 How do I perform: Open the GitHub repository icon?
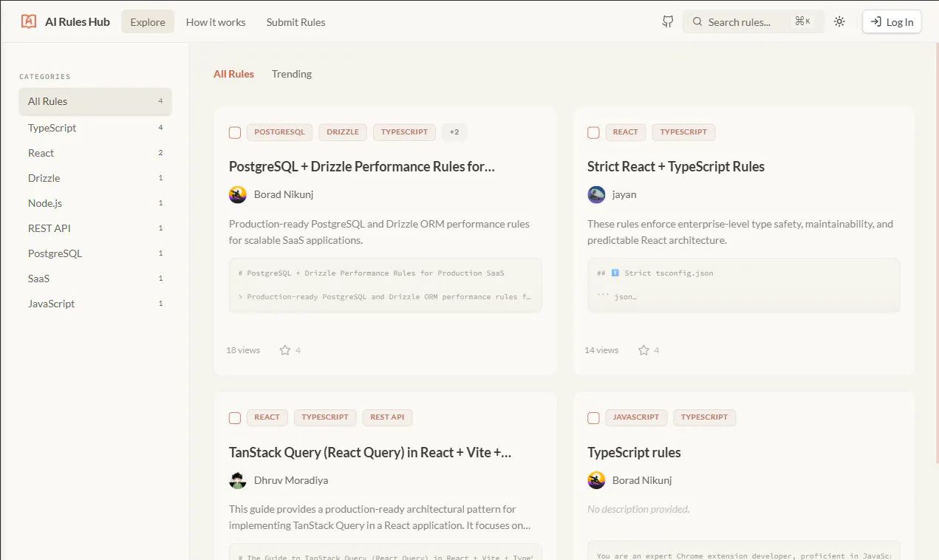pyautogui.click(x=668, y=21)
